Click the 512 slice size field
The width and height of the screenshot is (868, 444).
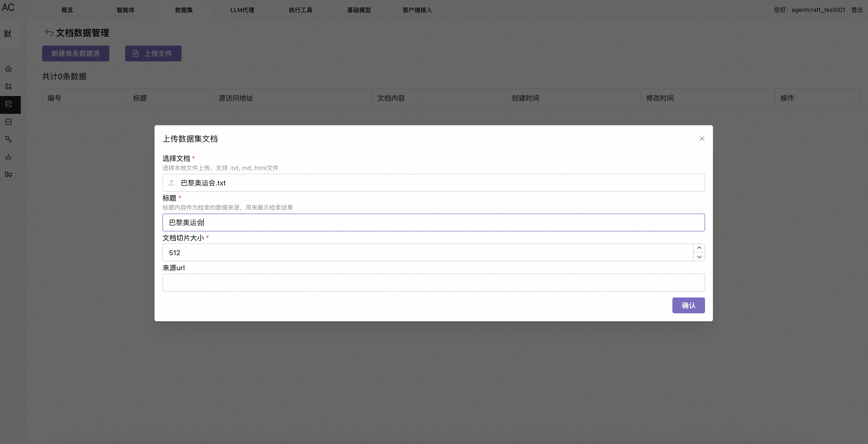[427, 252]
